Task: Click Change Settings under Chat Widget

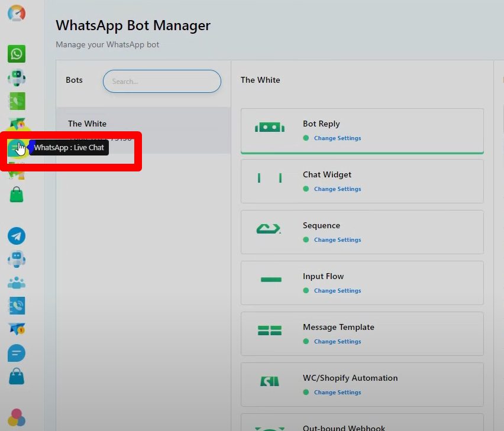Action: 337,189
